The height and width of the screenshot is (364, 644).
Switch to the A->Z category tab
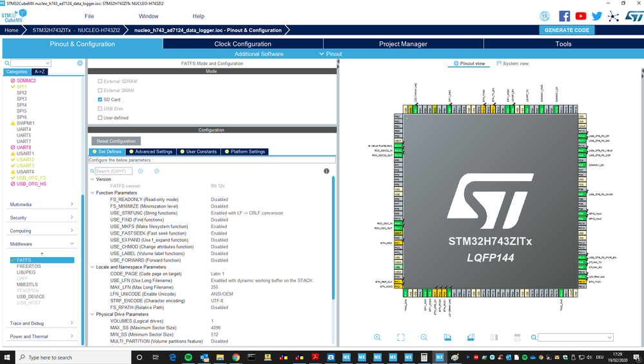[39, 72]
